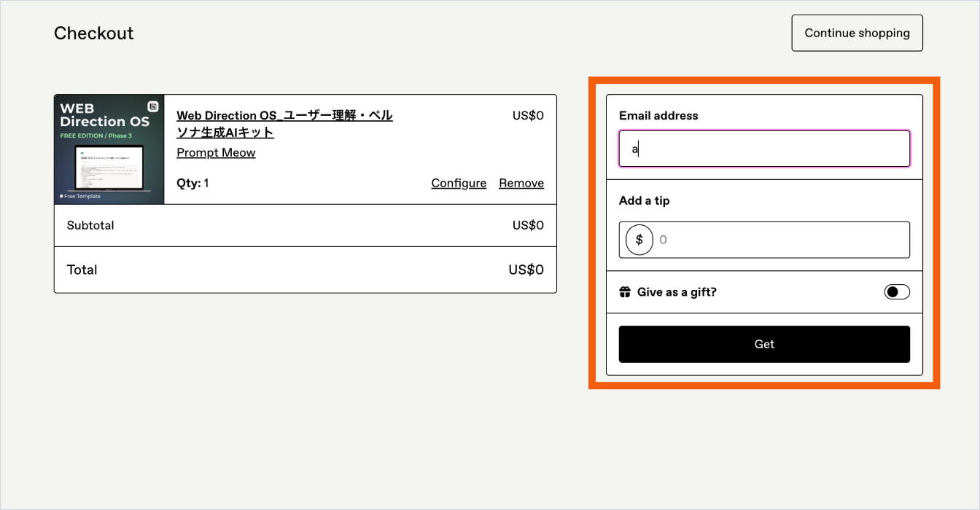Enable the "Give as a gift?" switch
Viewport: 980px width, 510px height.
click(x=897, y=292)
